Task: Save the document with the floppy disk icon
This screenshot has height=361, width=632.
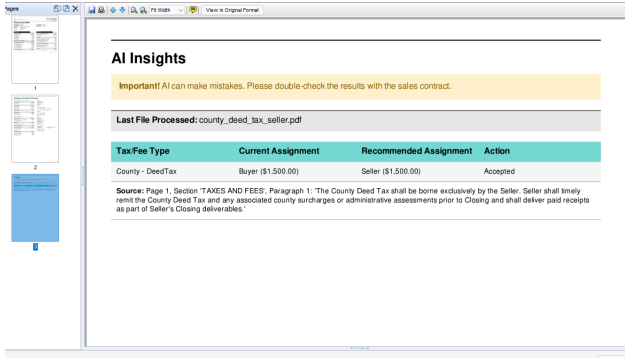Action: pyautogui.click(x=92, y=10)
